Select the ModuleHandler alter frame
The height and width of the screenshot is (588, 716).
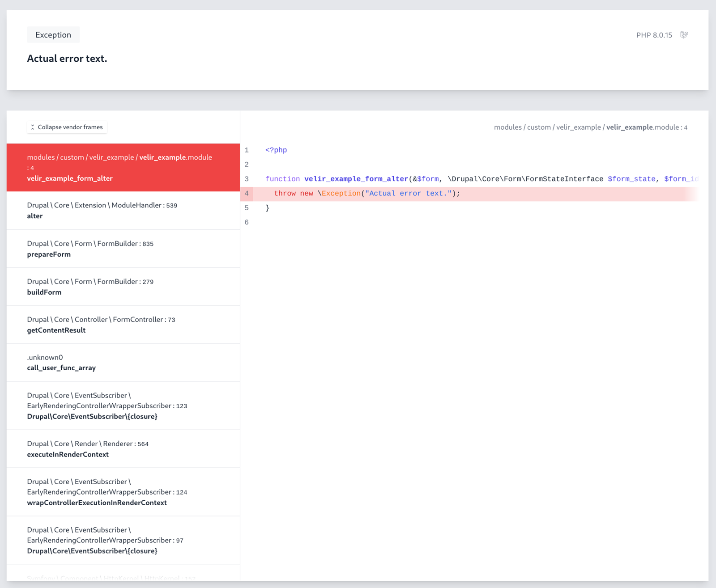point(123,211)
